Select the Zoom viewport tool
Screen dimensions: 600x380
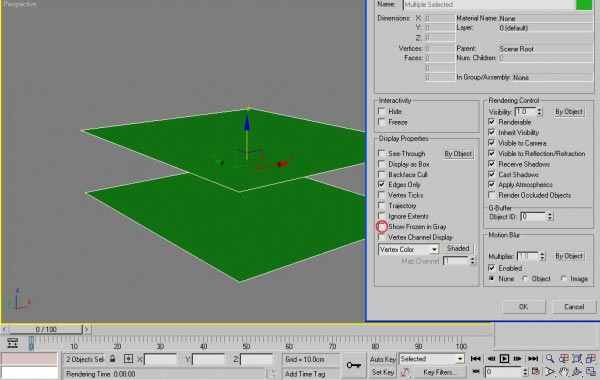[549, 359]
